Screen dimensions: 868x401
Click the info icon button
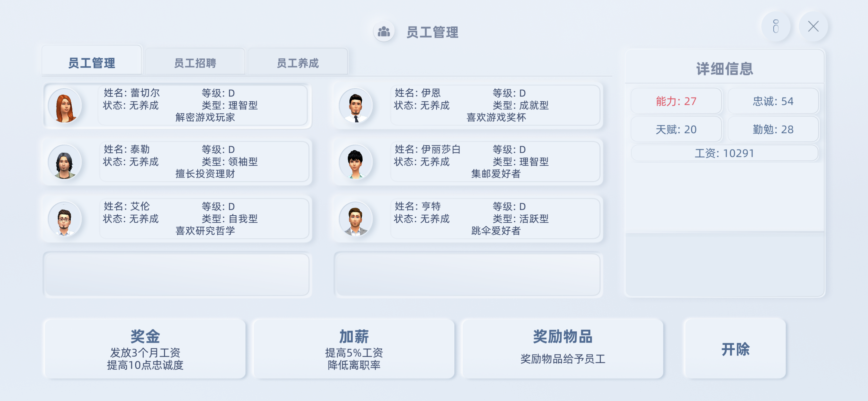tap(775, 26)
